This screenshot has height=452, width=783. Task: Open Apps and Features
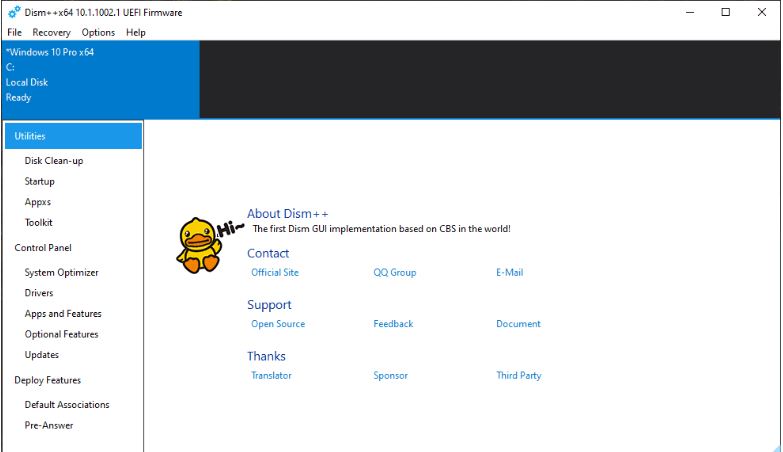coord(63,314)
